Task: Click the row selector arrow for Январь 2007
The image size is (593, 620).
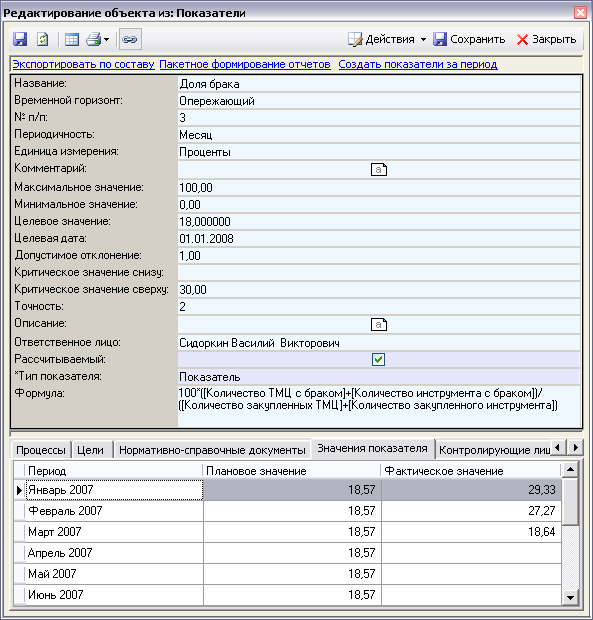Action: (19, 490)
